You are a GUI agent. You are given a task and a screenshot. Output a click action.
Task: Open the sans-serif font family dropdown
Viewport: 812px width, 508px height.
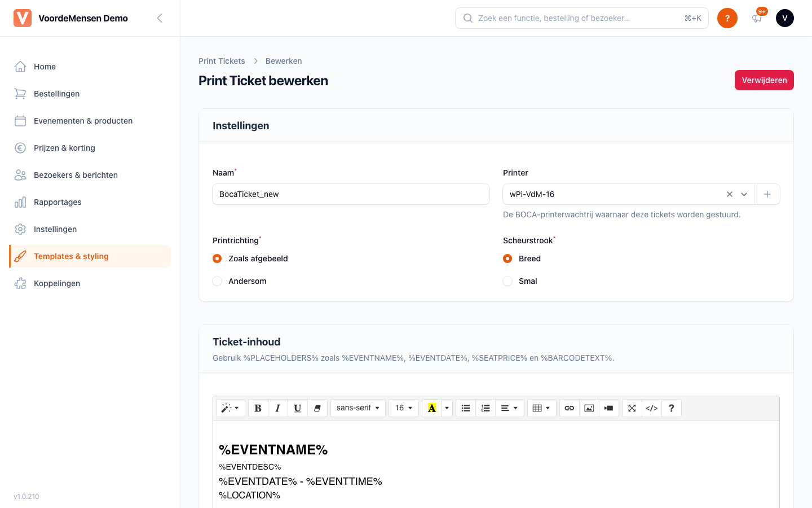pos(358,408)
